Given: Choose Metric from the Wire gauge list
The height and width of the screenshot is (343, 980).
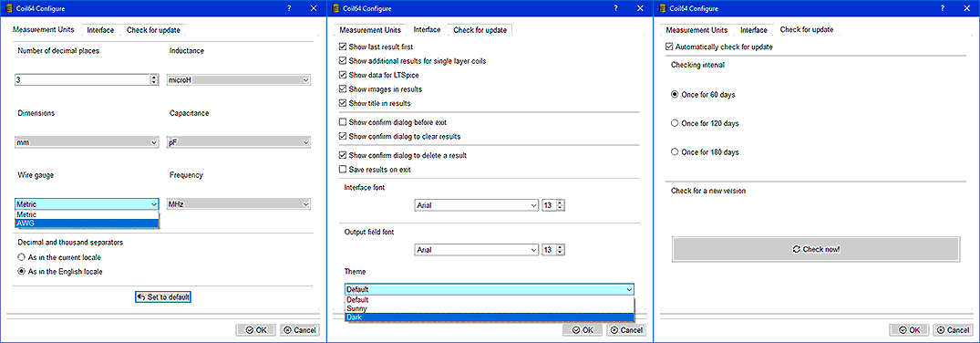Looking at the screenshot, I should click(87, 214).
